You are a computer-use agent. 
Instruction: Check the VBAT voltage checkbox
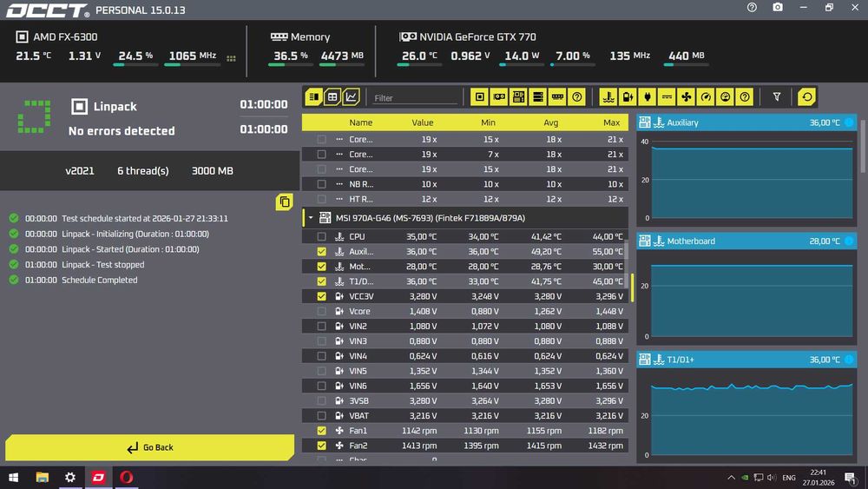(x=321, y=415)
